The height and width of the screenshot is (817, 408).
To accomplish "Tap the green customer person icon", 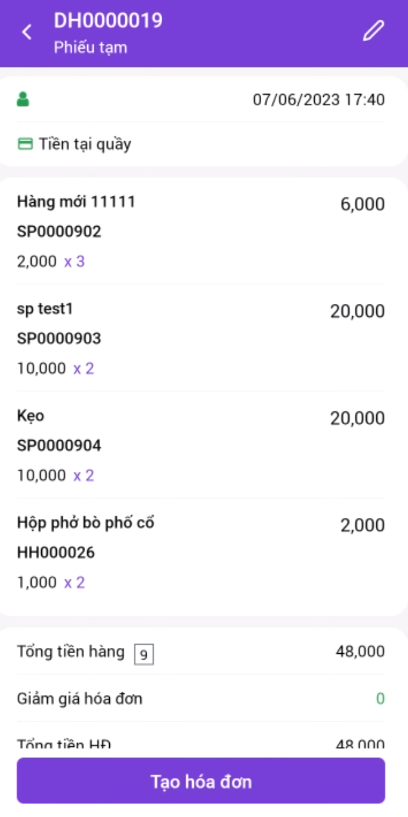I will pyautogui.click(x=23, y=99).
